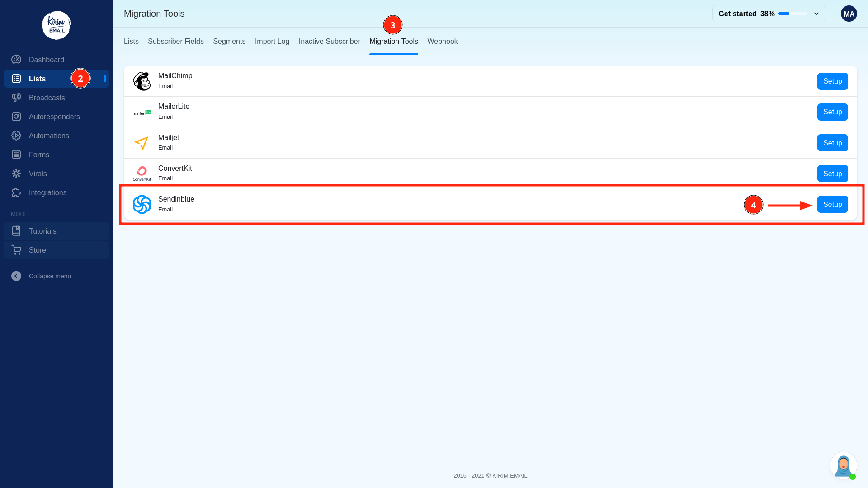The width and height of the screenshot is (868, 488).
Task: Click Setup for Sendinblue
Action: click(832, 205)
